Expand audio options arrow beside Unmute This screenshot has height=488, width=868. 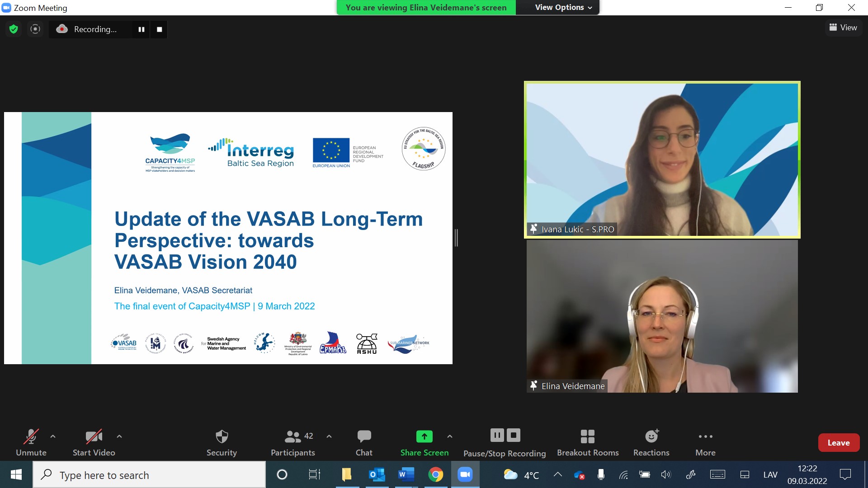coord(53,436)
